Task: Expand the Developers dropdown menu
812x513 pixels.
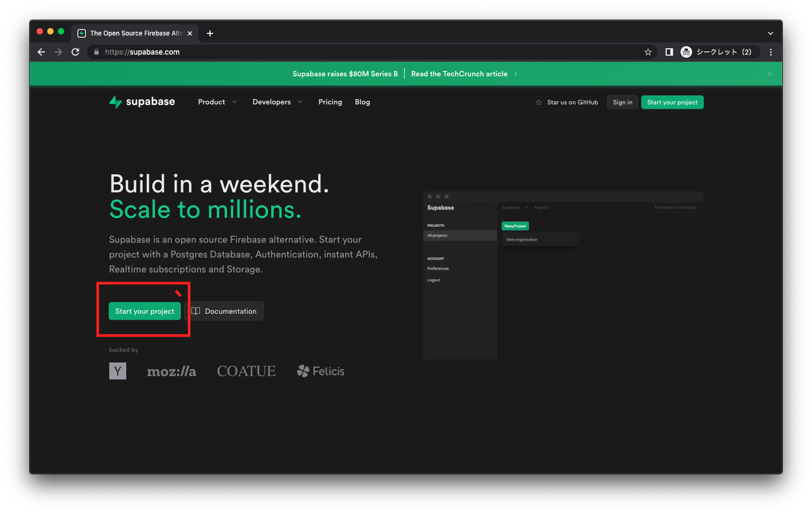Action: pyautogui.click(x=277, y=102)
